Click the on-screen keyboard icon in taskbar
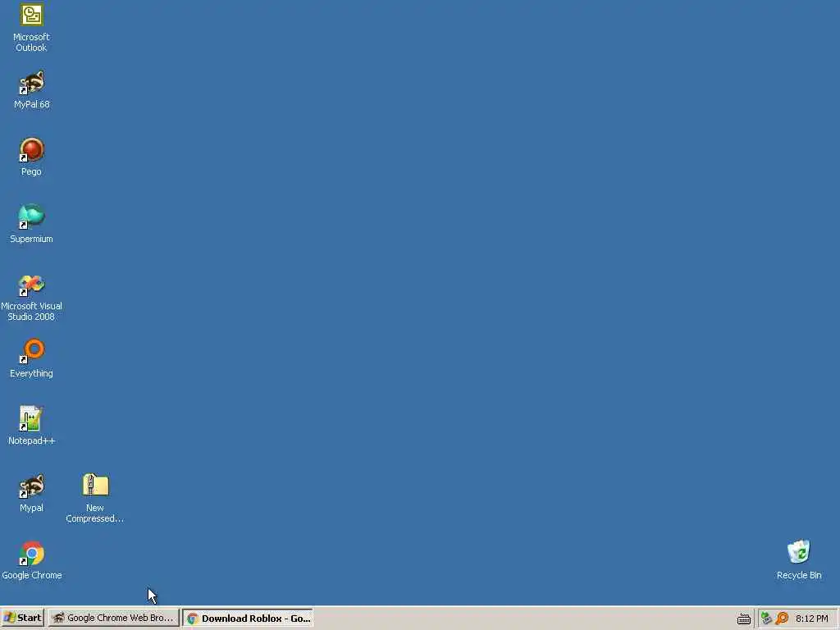 743,619
